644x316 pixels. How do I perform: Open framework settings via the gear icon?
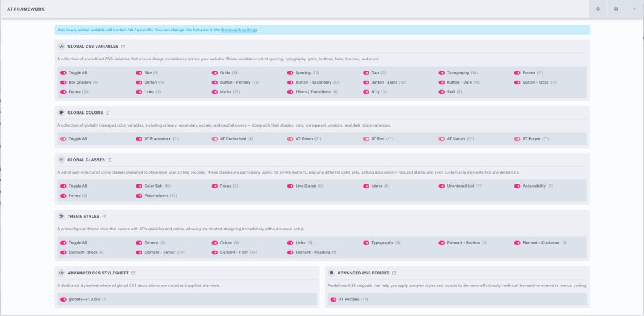tap(598, 9)
